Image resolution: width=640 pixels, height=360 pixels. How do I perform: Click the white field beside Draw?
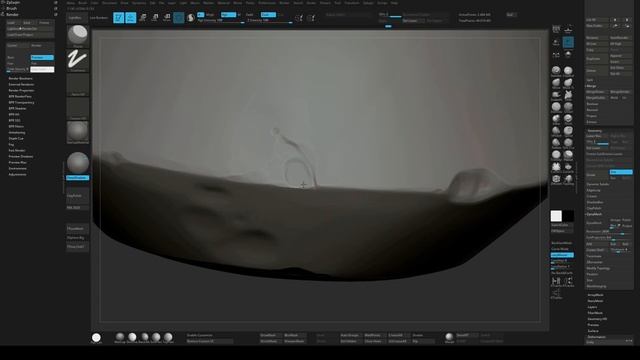coord(42,69)
